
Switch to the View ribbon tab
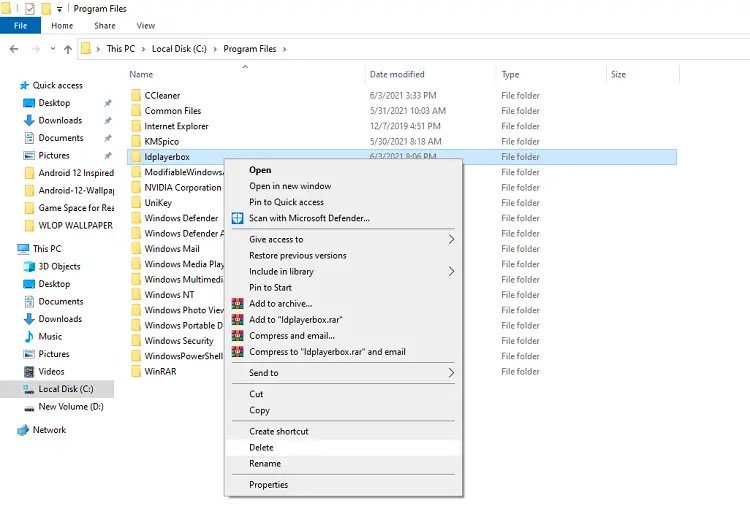(x=145, y=25)
